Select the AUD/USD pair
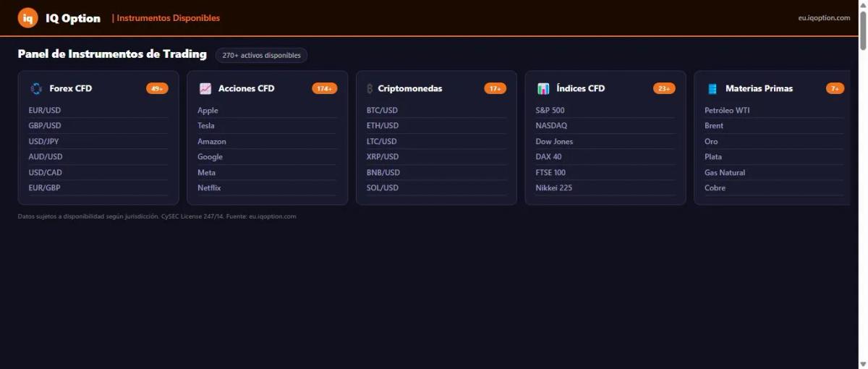 click(x=98, y=156)
